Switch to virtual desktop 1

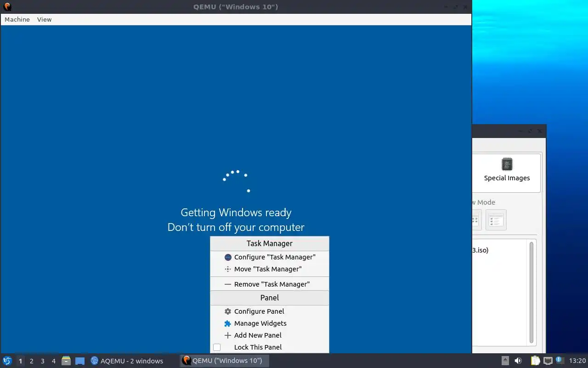click(x=20, y=361)
